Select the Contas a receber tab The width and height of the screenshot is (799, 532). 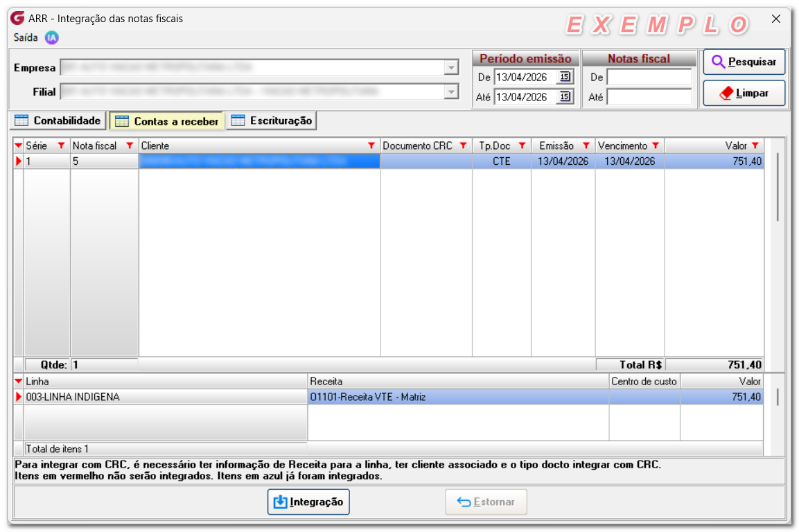[x=166, y=121]
